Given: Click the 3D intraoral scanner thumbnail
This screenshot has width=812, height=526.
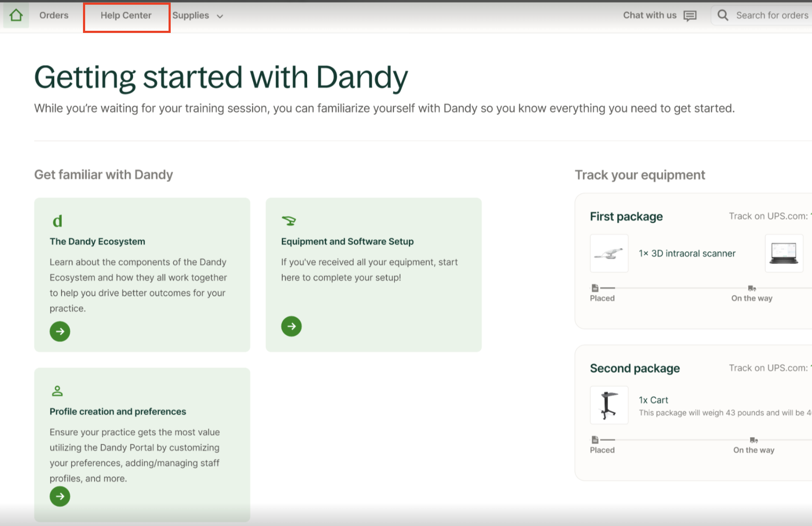Looking at the screenshot, I should point(609,253).
